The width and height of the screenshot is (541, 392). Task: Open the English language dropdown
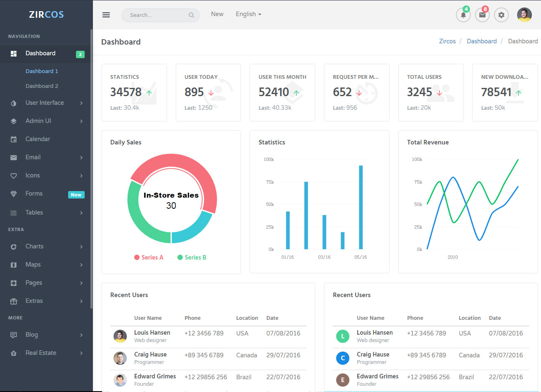(x=248, y=14)
